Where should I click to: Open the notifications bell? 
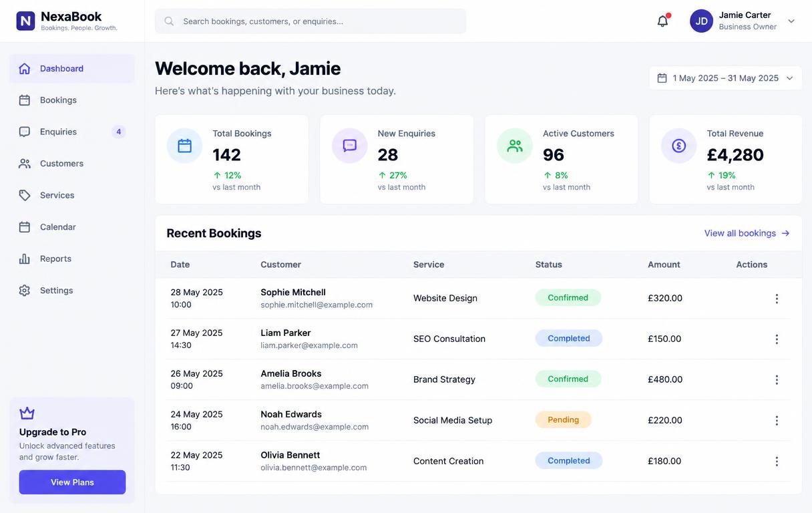tap(662, 21)
